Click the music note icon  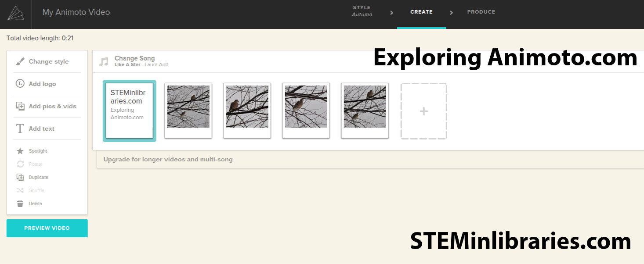click(x=104, y=61)
